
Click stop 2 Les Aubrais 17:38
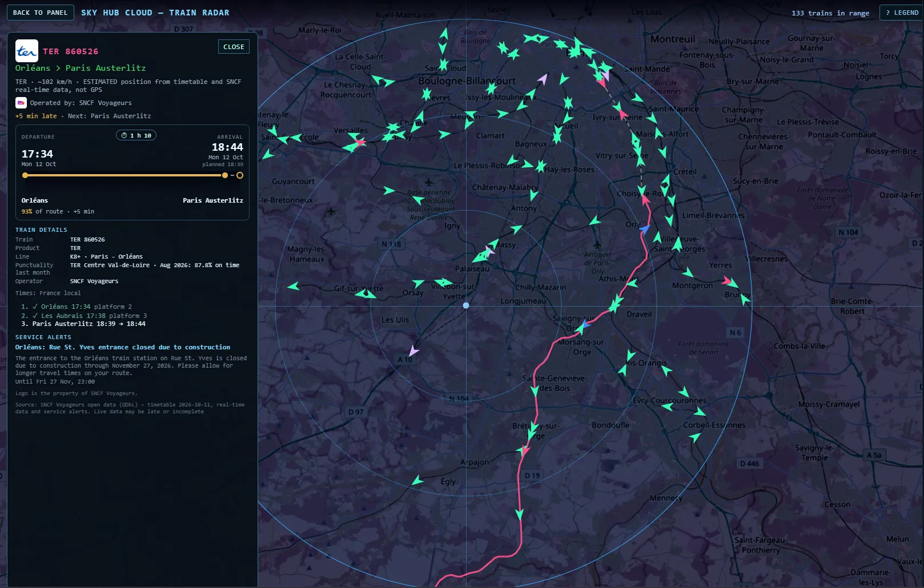click(84, 316)
